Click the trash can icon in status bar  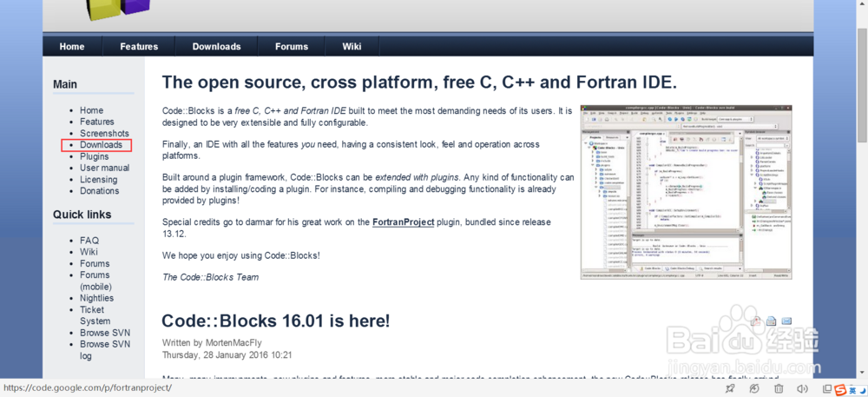778,388
